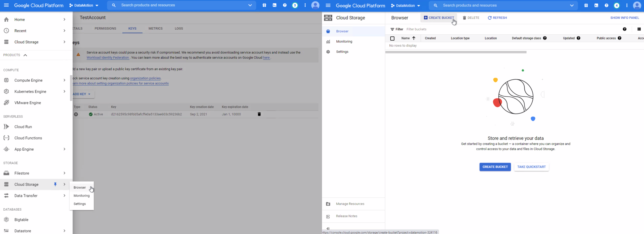Activate Cloud Shell in the Cloud Storage Browser window
The width and height of the screenshot is (644, 234).
point(596,5)
